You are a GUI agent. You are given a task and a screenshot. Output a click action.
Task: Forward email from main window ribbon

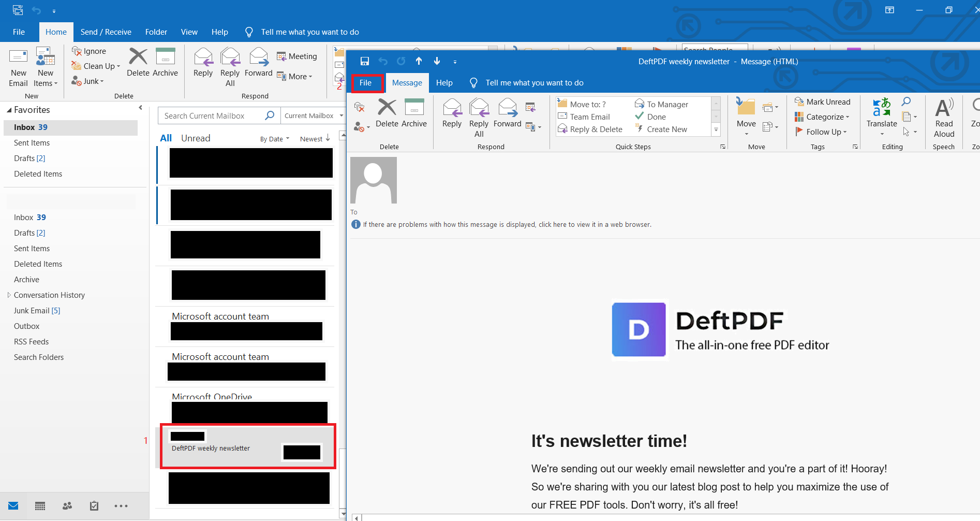258,63
